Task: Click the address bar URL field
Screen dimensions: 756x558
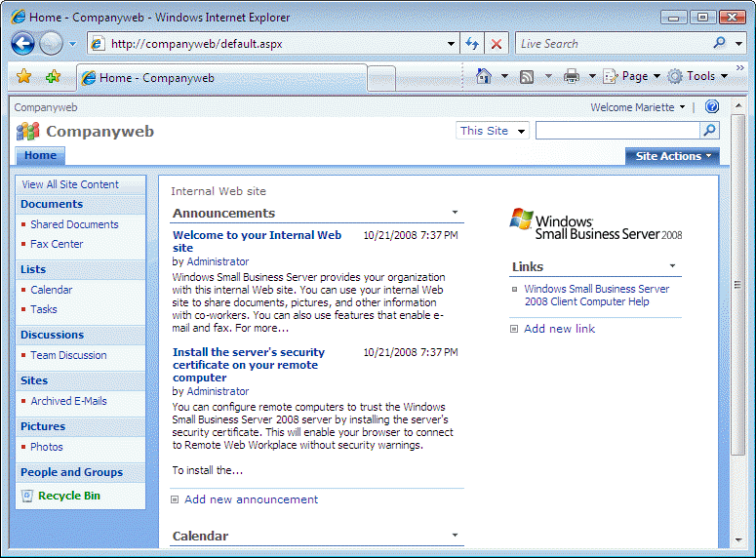Action: (x=275, y=44)
